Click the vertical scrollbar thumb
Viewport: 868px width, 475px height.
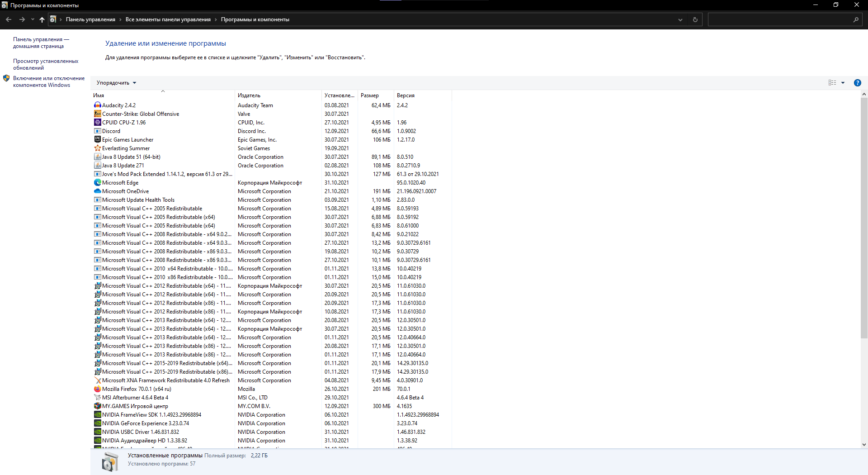pos(864,218)
